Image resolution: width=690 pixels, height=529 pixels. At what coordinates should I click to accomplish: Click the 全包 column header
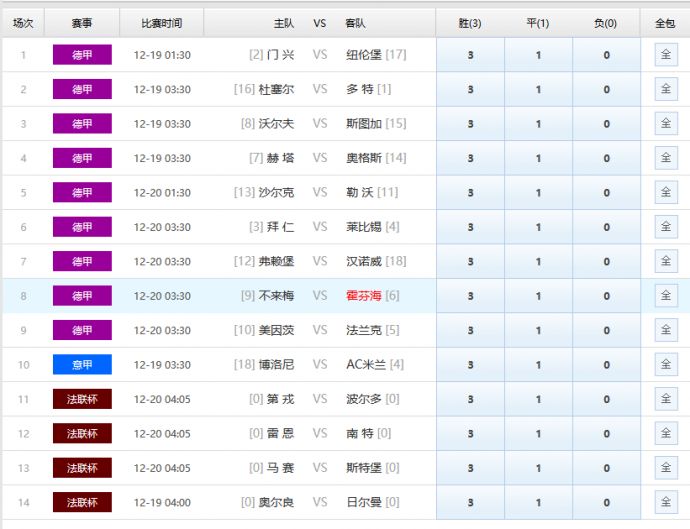point(665,23)
